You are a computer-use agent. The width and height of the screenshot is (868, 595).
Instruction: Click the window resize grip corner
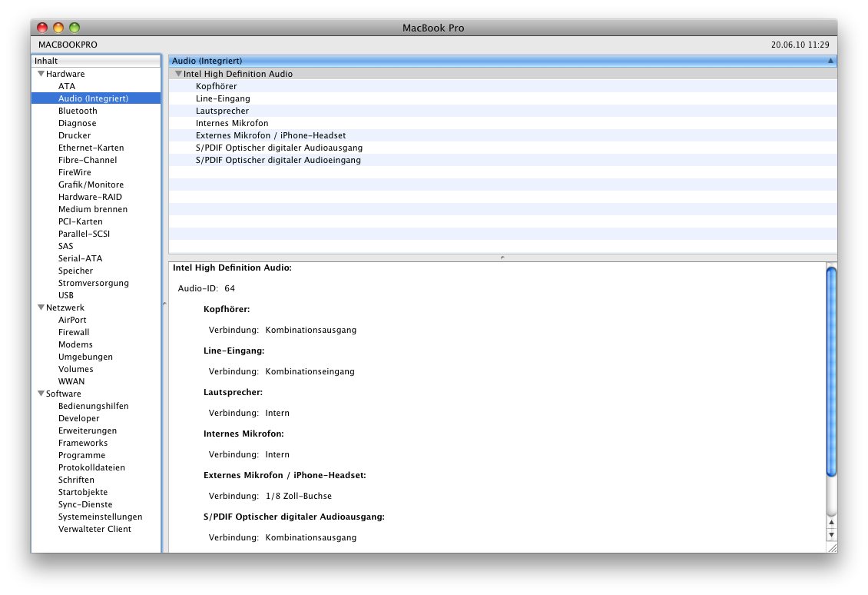pyautogui.click(x=831, y=547)
